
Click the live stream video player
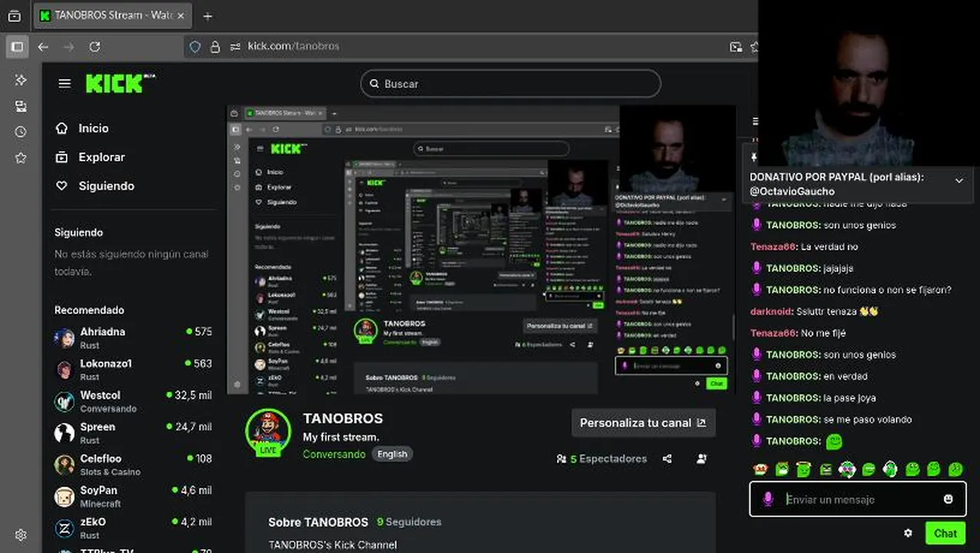[481, 250]
